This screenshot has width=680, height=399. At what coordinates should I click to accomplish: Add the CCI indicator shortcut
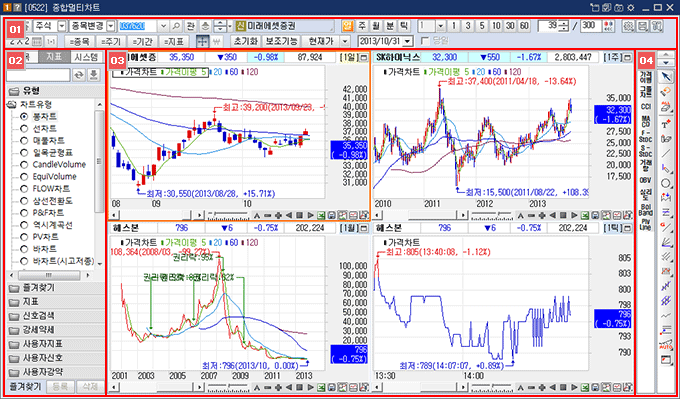click(x=646, y=106)
